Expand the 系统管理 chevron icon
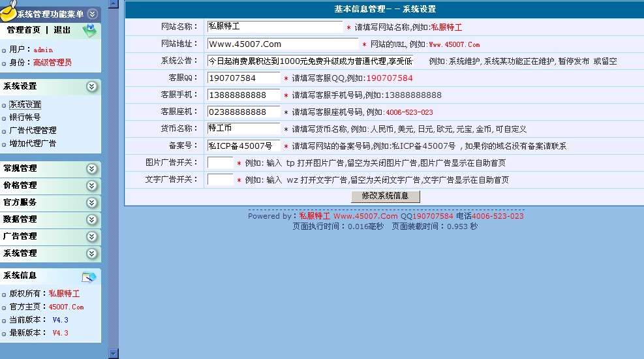This screenshot has height=359, width=644. pos(92,253)
